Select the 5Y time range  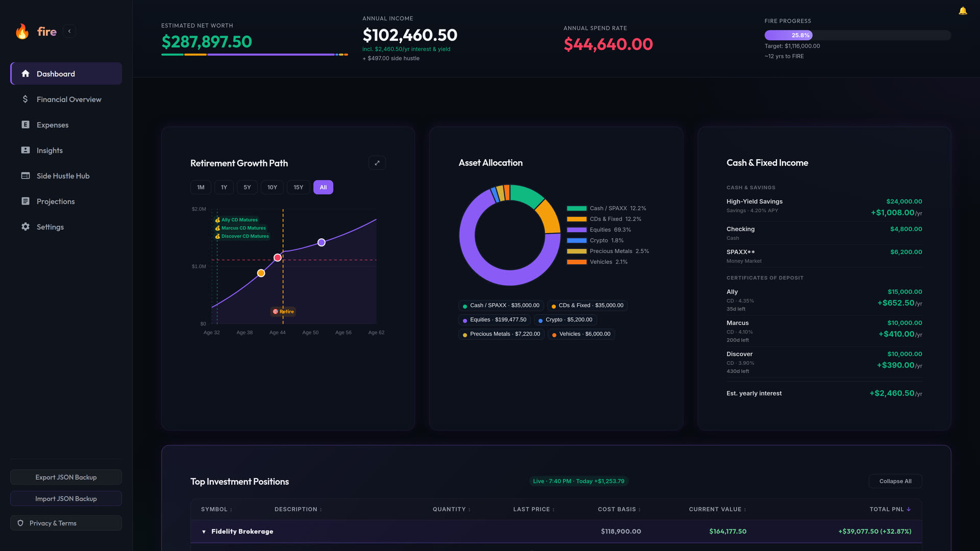[x=247, y=187]
